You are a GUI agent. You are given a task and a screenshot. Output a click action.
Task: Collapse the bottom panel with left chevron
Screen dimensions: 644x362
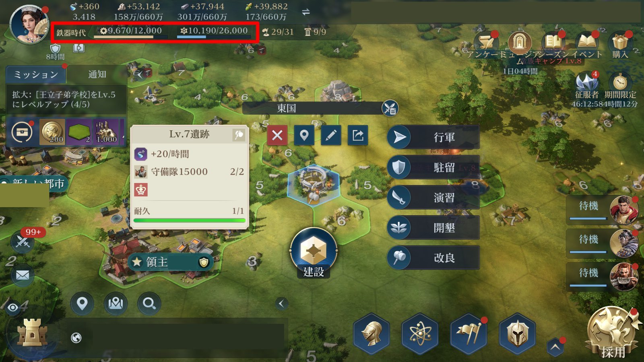[282, 304]
